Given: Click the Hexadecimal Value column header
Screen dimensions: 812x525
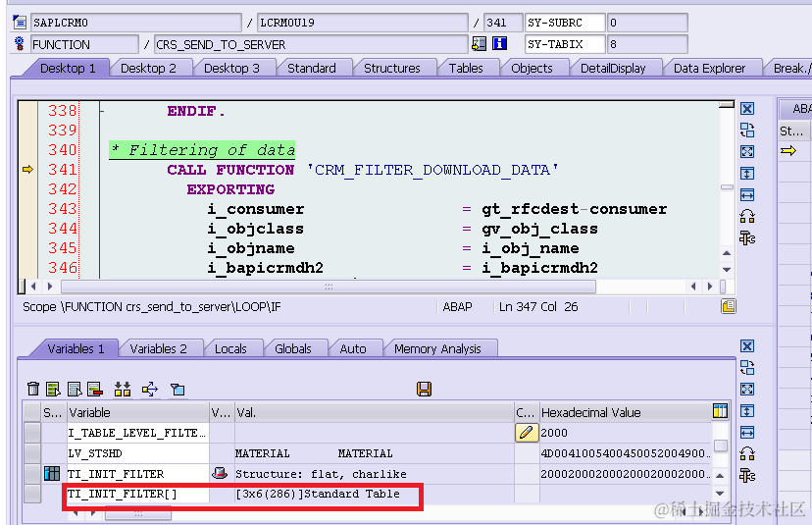Looking at the screenshot, I should click(x=626, y=412).
